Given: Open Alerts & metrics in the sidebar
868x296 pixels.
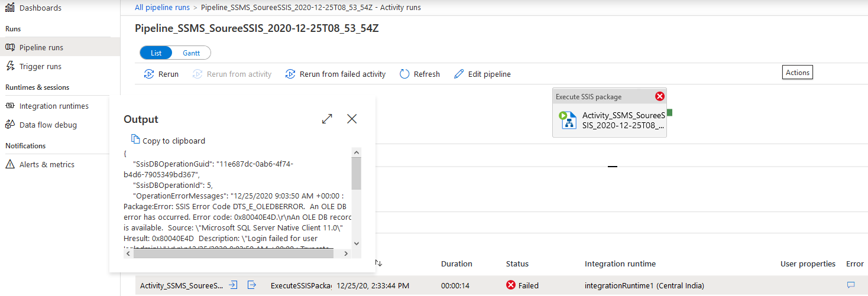Looking at the screenshot, I should [47, 164].
